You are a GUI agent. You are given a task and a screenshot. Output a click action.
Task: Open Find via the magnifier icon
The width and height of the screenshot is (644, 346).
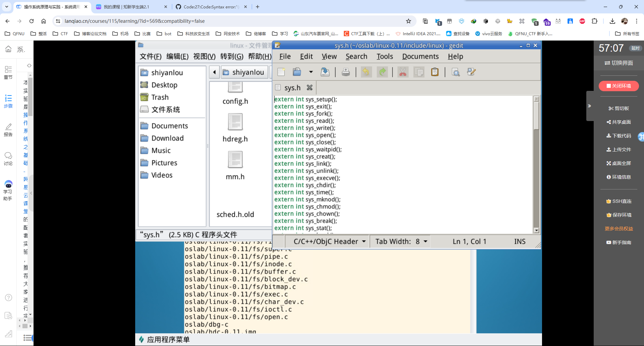point(455,72)
